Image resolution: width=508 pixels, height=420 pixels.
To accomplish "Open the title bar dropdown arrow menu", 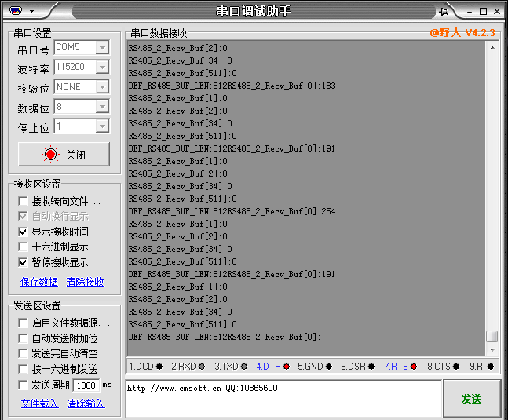I will [31, 11].
